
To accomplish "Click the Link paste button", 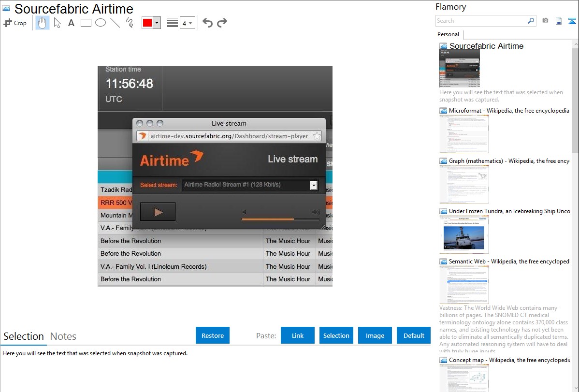I will click(298, 335).
